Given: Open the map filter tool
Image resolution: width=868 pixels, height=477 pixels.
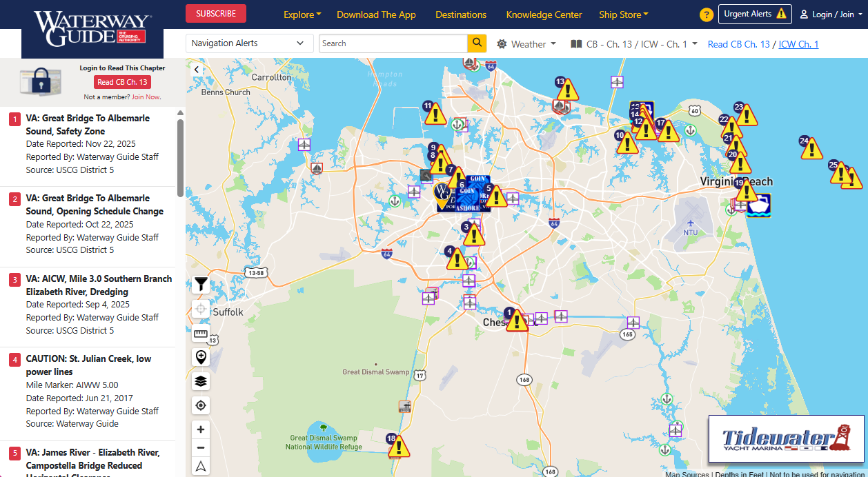Looking at the screenshot, I should (x=201, y=284).
